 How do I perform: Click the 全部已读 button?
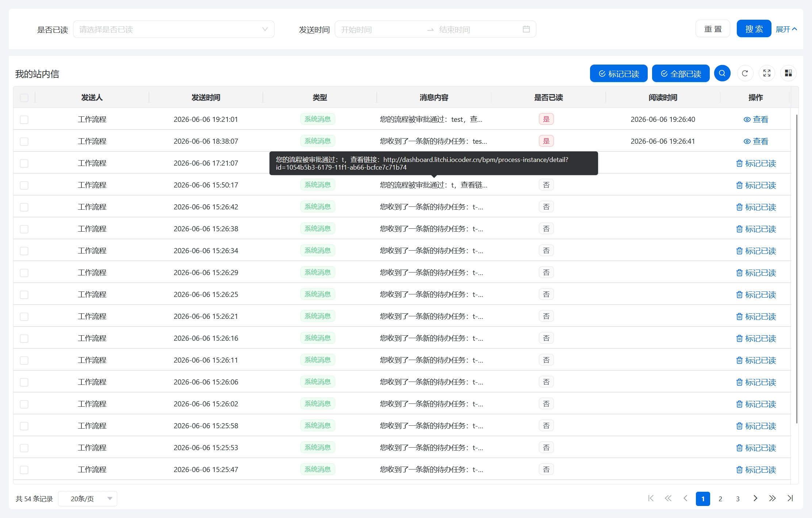(x=681, y=74)
